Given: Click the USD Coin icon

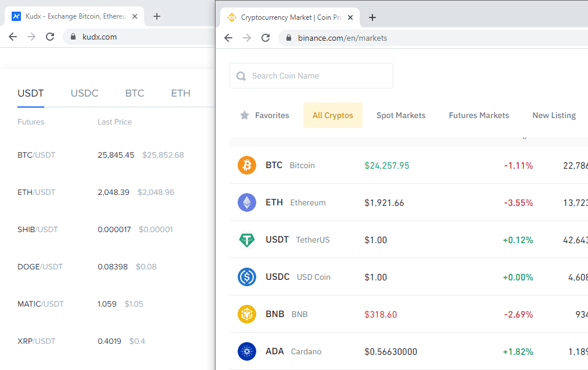Looking at the screenshot, I should pos(246,277).
